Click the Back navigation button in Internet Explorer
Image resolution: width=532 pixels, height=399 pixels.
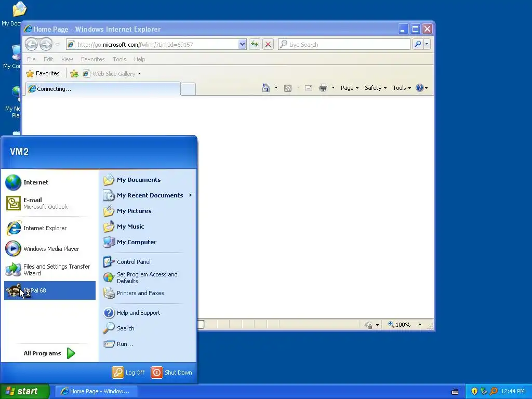(x=32, y=44)
